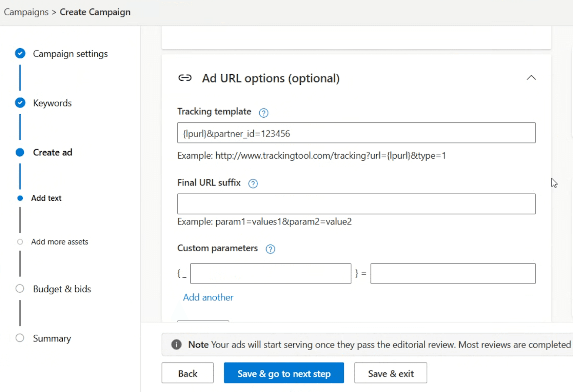573x392 pixels.
Task: Select the Summary step circle
Action: click(20, 338)
